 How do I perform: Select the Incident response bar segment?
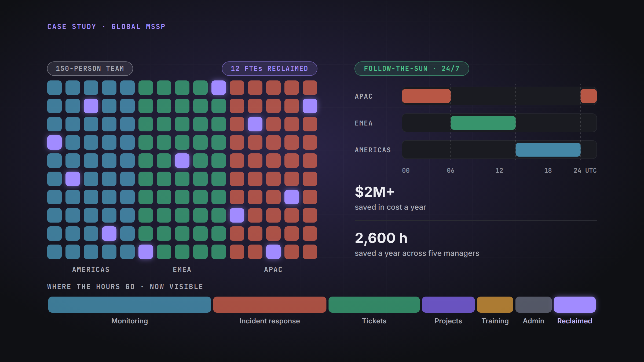pyautogui.click(x=270, y=305)
